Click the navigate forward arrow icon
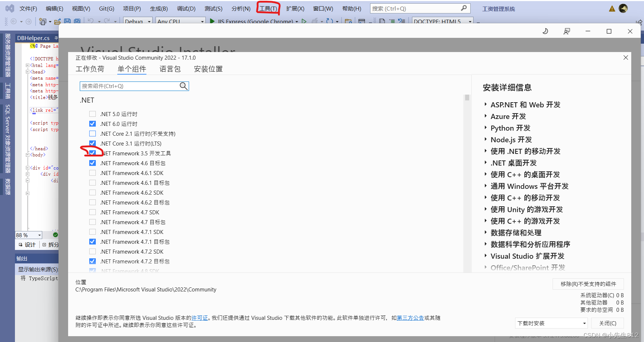 (28, 21)
